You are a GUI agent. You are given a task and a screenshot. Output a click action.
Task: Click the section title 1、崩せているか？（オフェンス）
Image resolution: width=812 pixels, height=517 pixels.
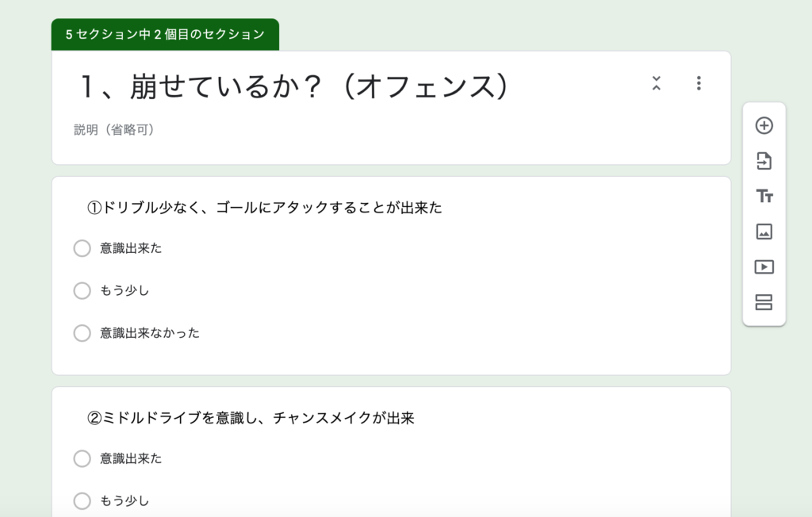[x=294, y=86]
